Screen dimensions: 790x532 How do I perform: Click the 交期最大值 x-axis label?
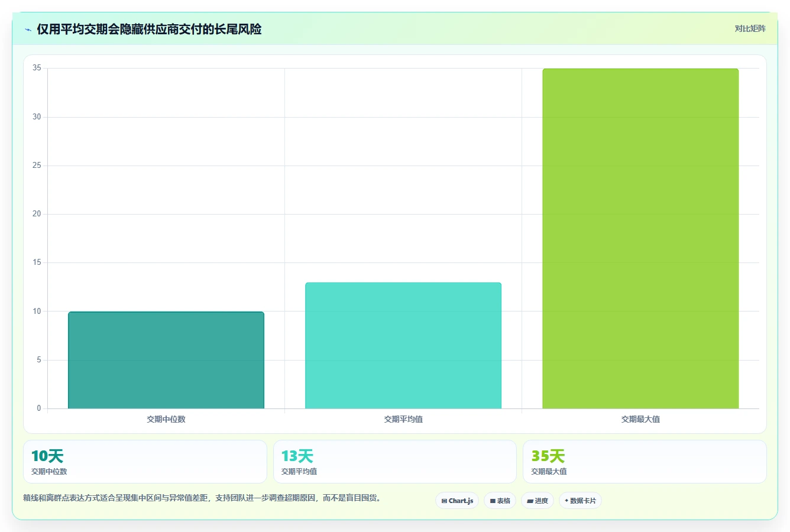pos(640,419)
